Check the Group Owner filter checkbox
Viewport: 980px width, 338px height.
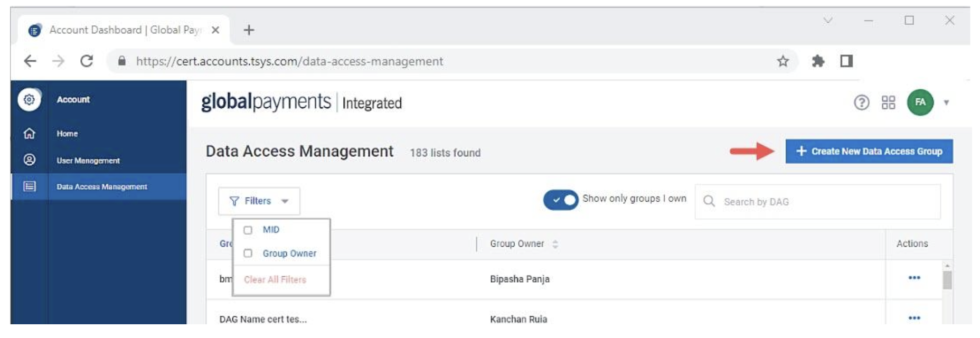coord(248,253)
